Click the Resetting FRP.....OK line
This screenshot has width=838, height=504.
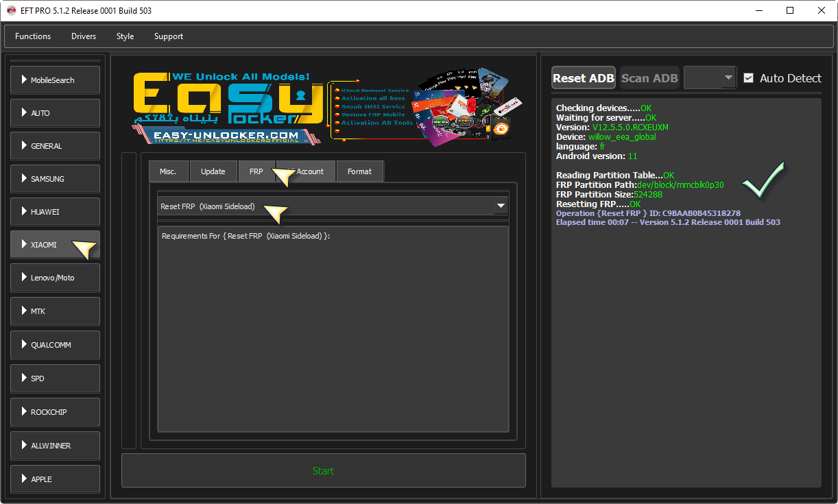pos(599,204)
